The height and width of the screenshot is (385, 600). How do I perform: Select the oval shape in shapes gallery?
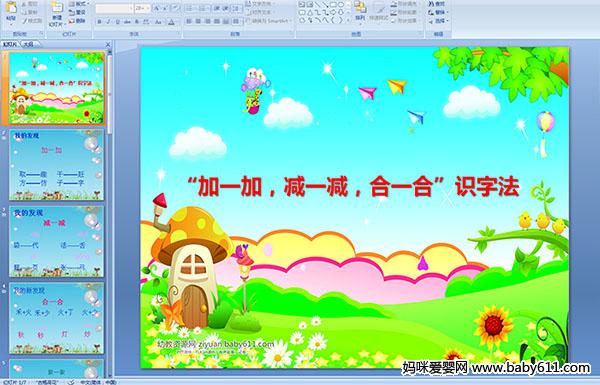click(340, 4)
